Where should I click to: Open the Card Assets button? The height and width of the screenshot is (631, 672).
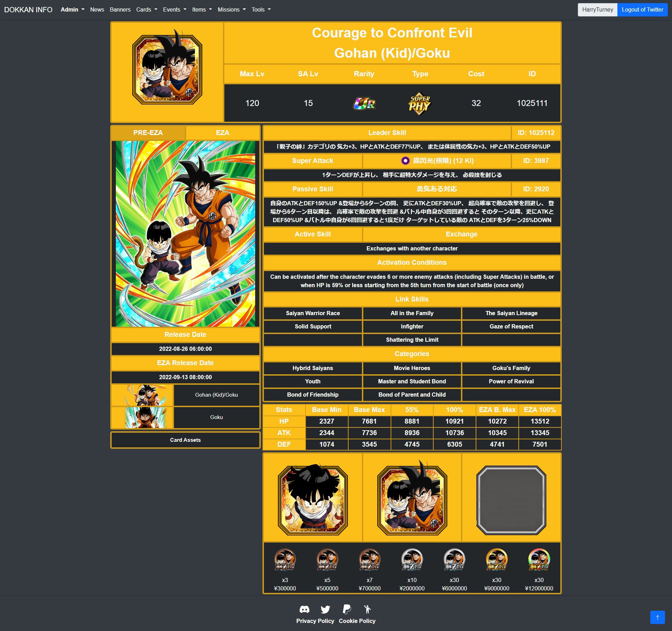(185, 440)
